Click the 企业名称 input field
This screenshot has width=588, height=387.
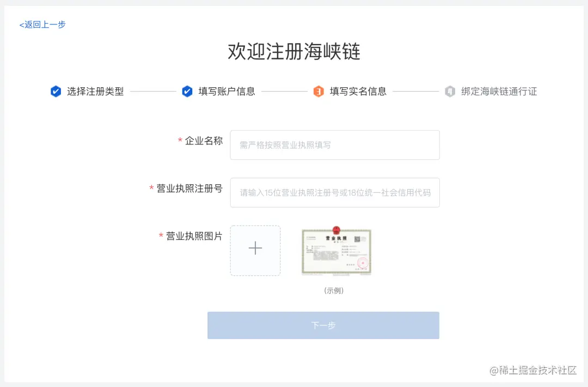335,145
